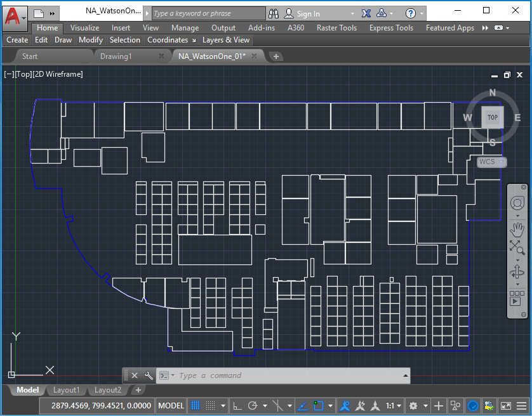Open the Customization hamburger icon in status bar

tap(522, 406)
